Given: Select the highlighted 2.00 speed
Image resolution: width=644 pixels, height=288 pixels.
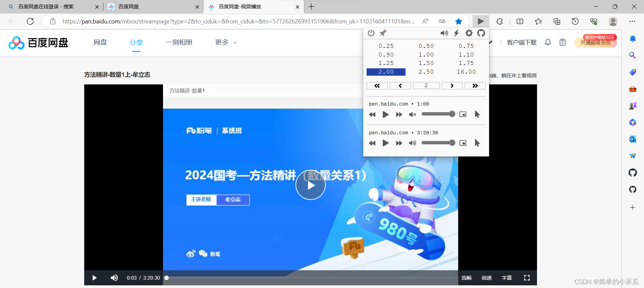Looking at the screenshot, I should 386,72.
